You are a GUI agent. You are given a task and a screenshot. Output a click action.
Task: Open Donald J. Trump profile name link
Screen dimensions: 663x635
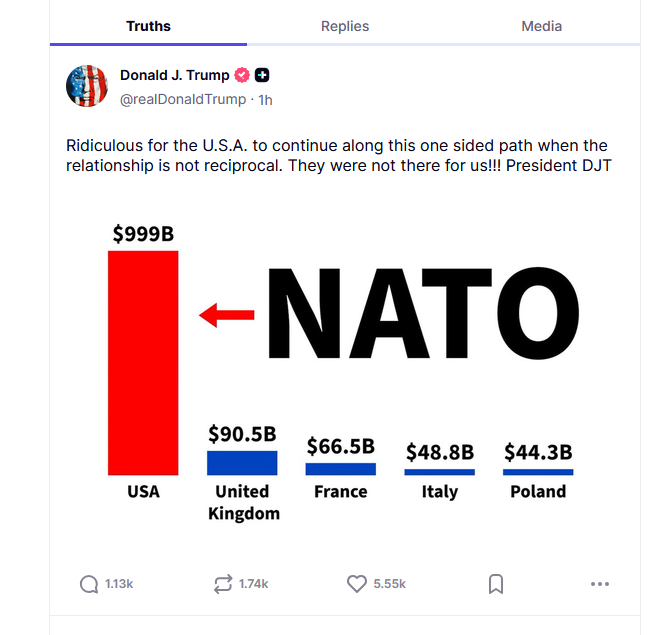(175, 75)
